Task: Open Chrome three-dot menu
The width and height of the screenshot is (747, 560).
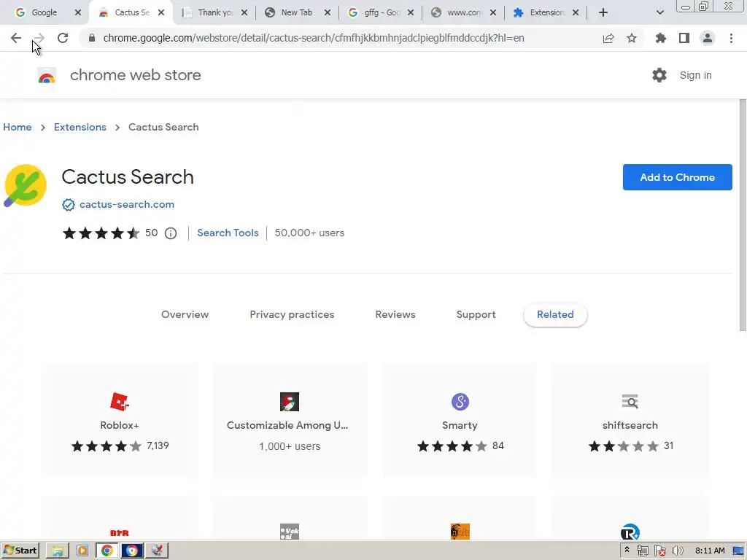Action: click(x=731, y=38)
